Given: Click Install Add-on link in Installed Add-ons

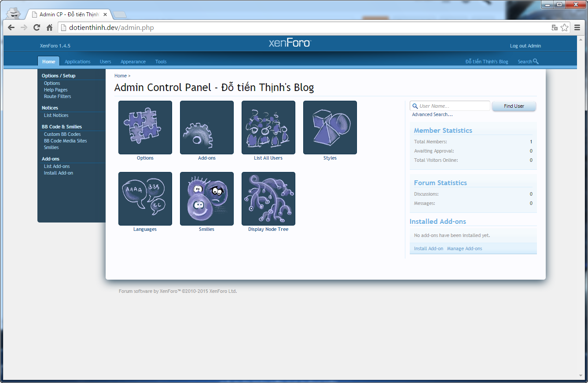Looking at the screenshot, I should tap(429, 248).
